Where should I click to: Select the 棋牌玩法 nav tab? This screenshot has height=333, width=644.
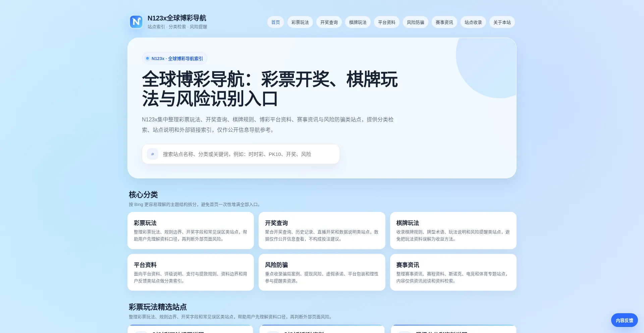click(358, 22)
